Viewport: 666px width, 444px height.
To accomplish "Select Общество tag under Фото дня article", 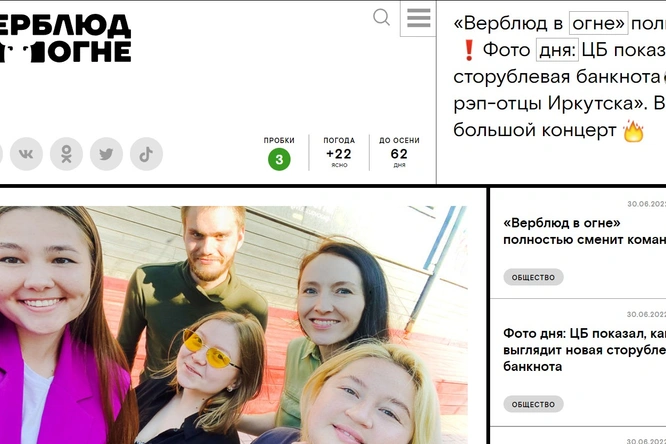I will click(x=533, y=404).
